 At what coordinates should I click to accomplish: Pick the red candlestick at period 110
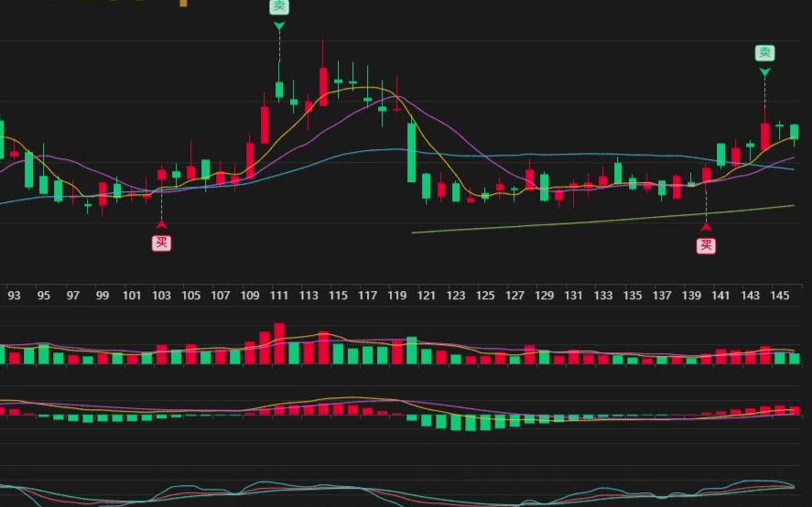pyautogui.click(x=265, y=125)
